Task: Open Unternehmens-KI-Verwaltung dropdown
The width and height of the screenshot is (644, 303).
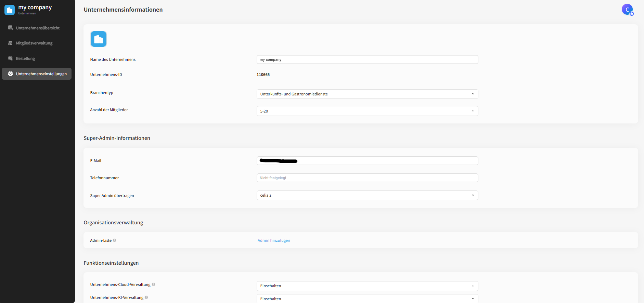Action: click(x=367, y=299)
